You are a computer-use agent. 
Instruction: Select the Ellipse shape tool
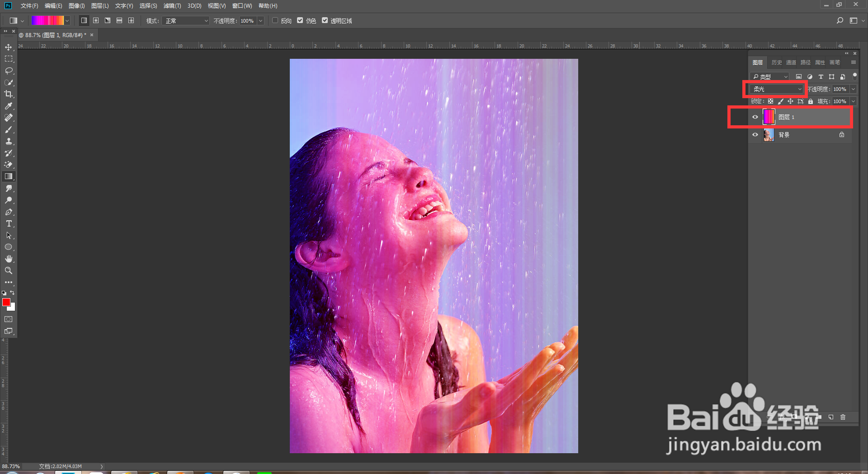(x=9, y=247)
